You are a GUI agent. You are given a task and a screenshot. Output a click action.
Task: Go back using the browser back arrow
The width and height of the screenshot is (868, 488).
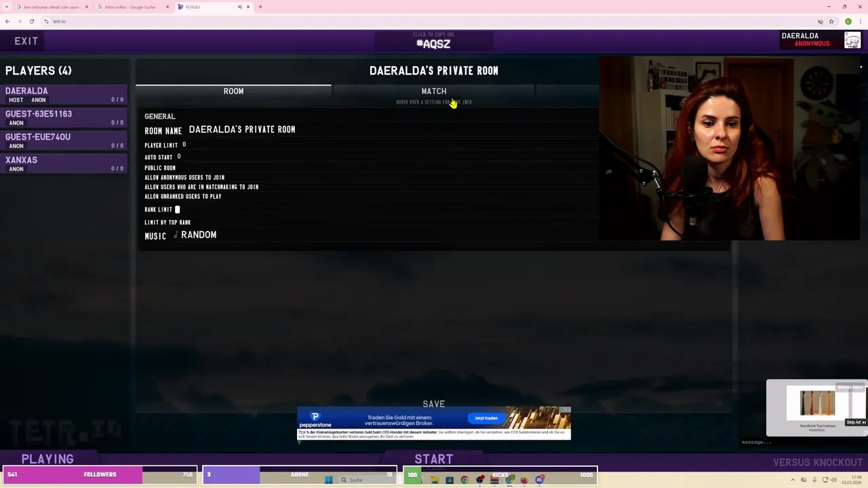tap(7, 21)
